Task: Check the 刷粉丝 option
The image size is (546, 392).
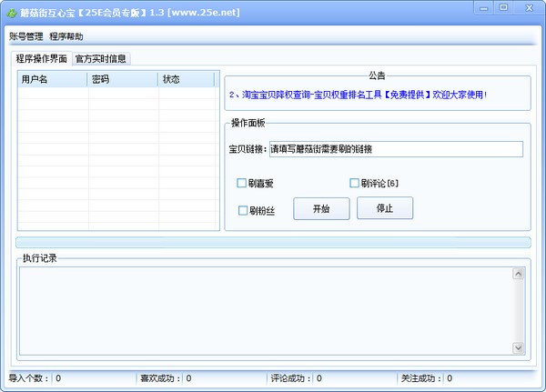Action: [243, 211]
